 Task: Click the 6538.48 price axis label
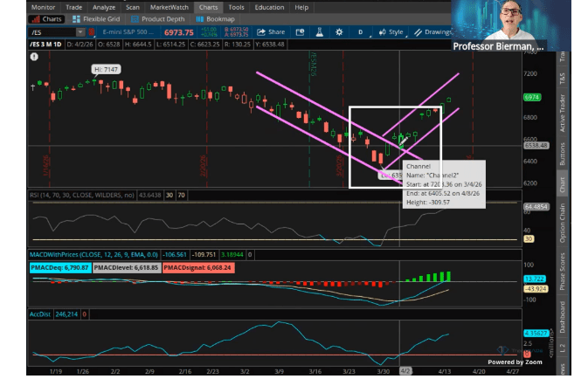[536, 146]
